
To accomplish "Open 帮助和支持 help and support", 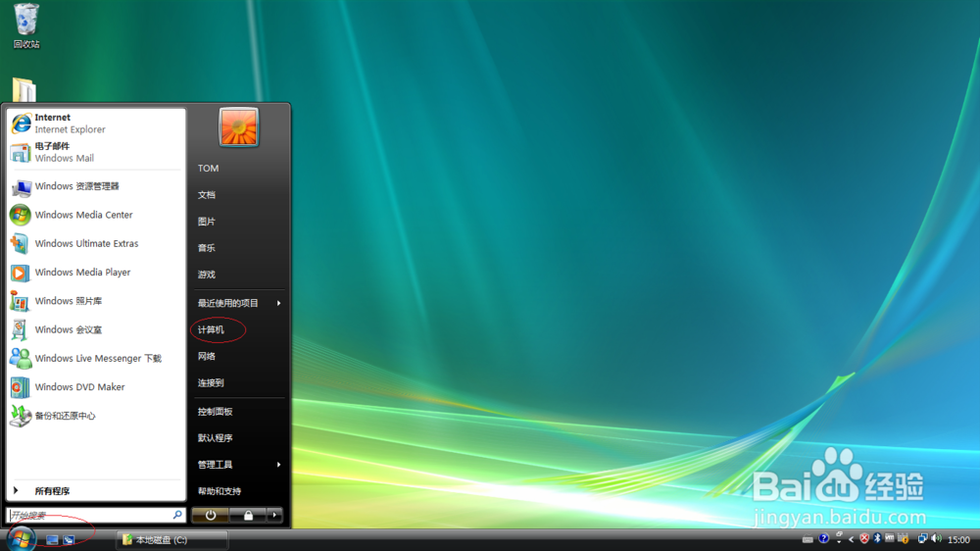I will click(x=220, y=491).
